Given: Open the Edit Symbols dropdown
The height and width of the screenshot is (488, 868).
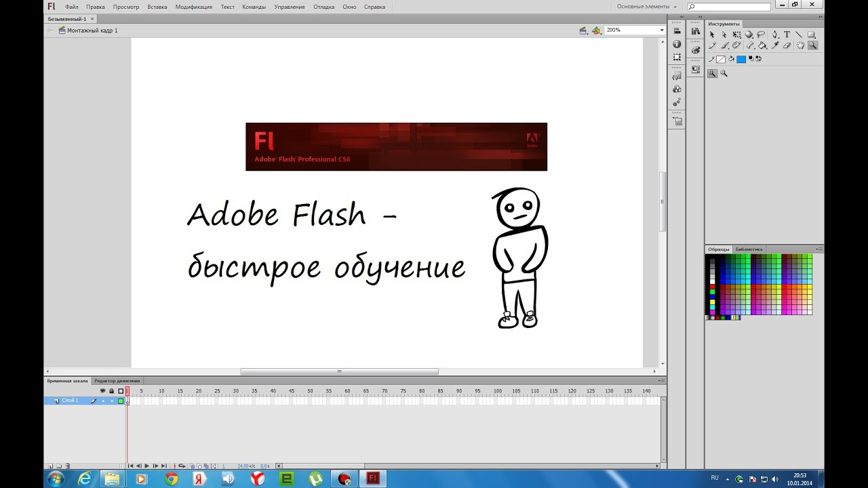Looking at the screenshot, I should (596, 30).
